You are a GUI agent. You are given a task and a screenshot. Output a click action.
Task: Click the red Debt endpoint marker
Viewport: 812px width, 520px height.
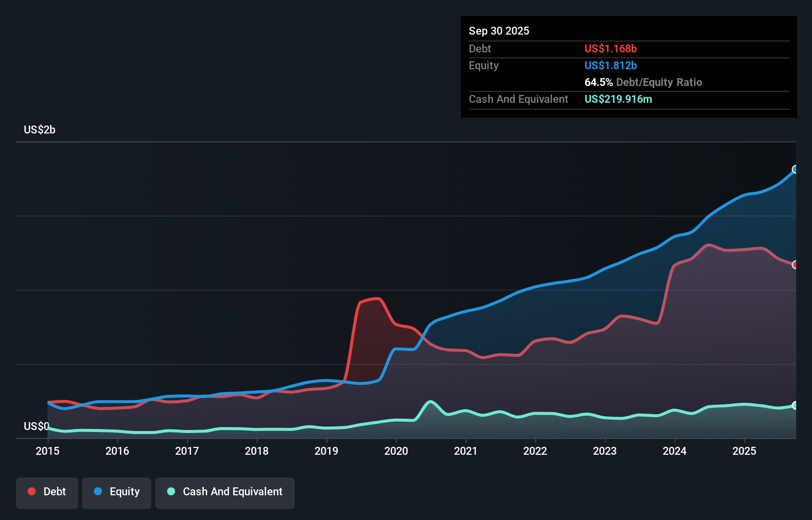(x=795, y=265)
